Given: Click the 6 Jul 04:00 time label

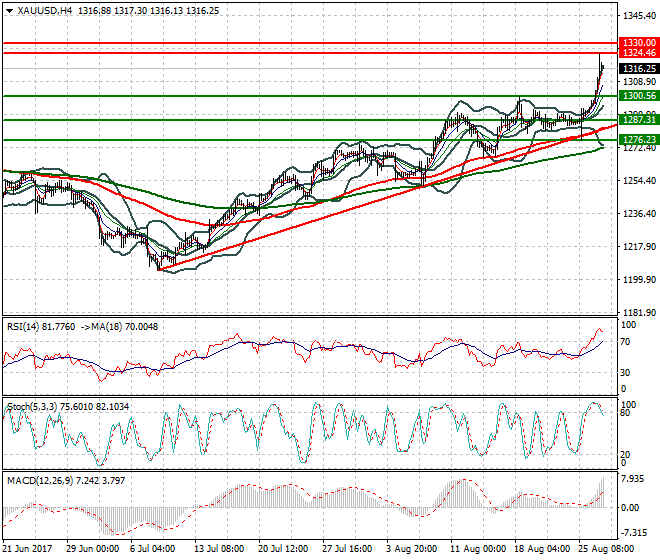Looking at the screenshot, I should [x=153, y=549].
